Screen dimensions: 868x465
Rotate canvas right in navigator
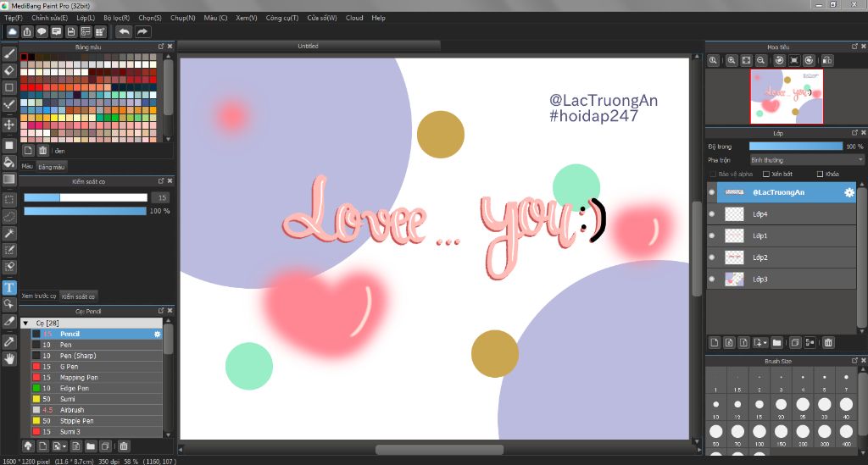pos(809,60)
